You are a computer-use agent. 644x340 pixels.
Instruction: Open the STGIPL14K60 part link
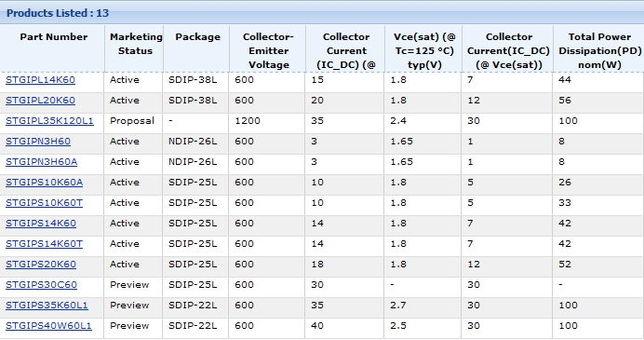40,80
